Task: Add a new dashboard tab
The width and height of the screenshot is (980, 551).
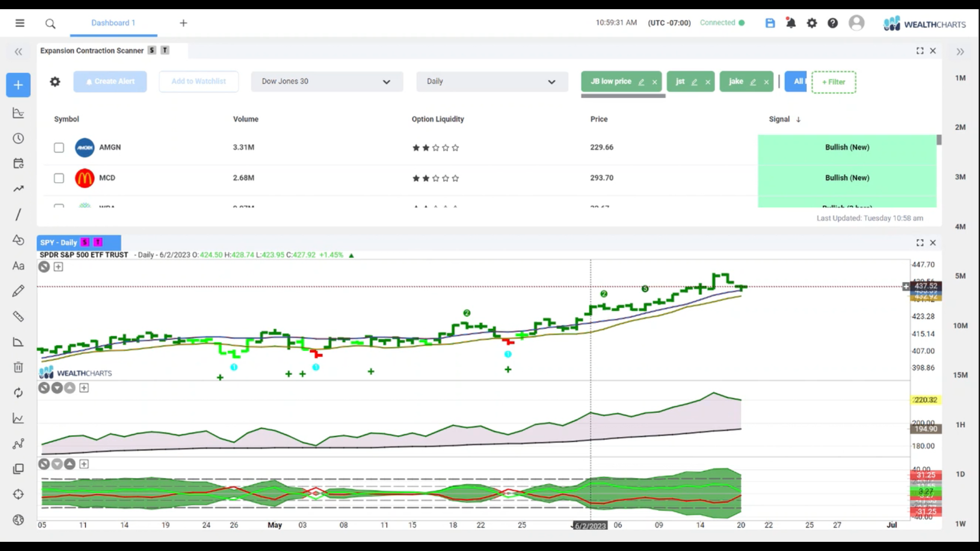Action: click(184, 23)
